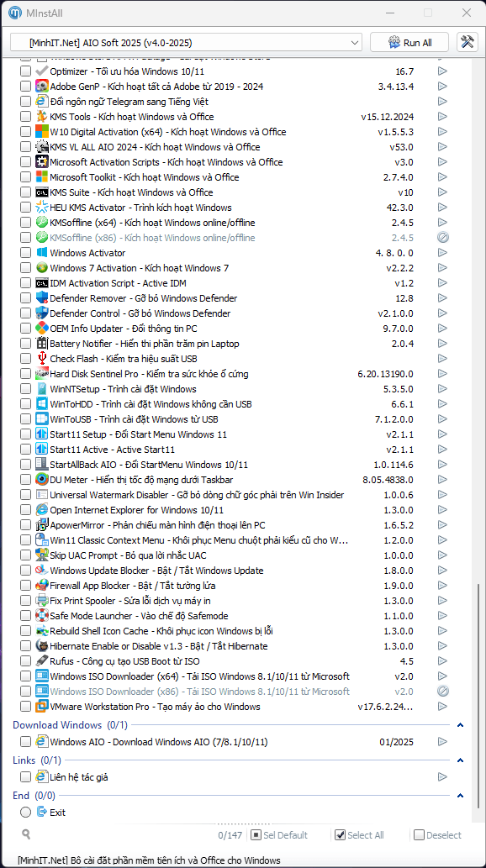Collapse the Links section
Image resolution: width=486 pixels, height=868 pixels.
click(460, 760)
